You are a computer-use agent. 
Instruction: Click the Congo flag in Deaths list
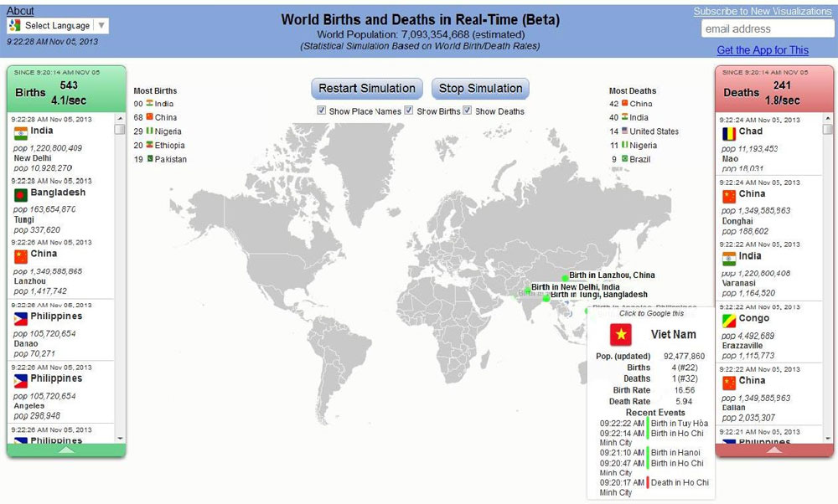click(729, 320)
